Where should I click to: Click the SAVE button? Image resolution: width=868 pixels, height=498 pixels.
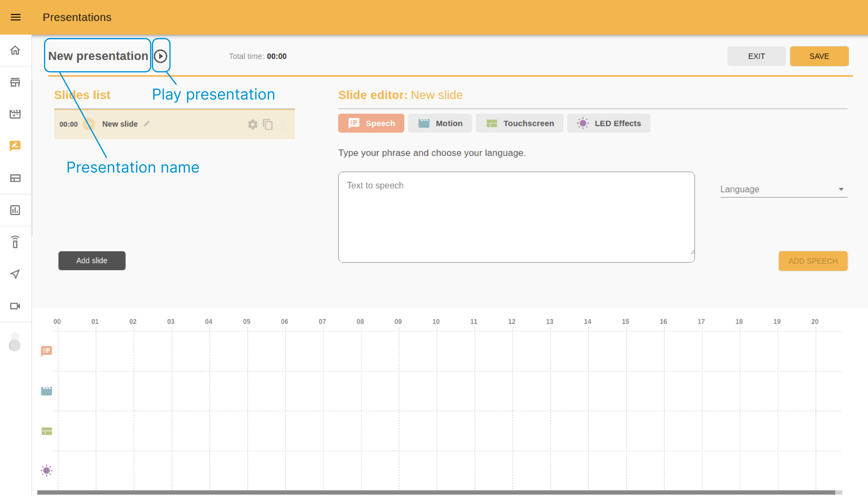coord(819,56)
